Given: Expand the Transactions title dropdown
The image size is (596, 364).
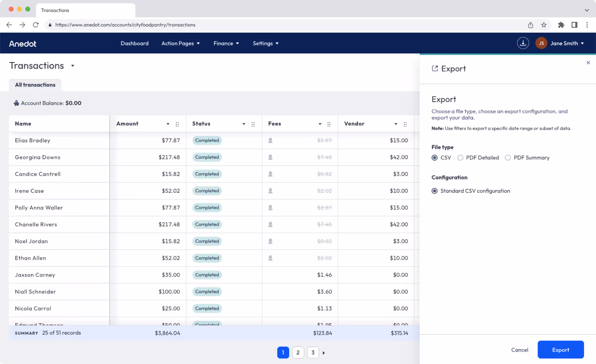Looking at the screenshot, I should click(72, 66).
